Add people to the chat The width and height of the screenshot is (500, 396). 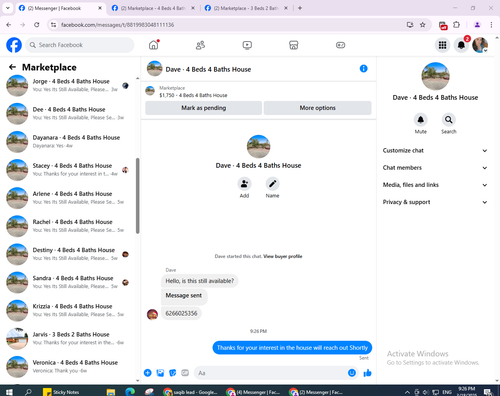pyautogui.click(x=244, y=184)
